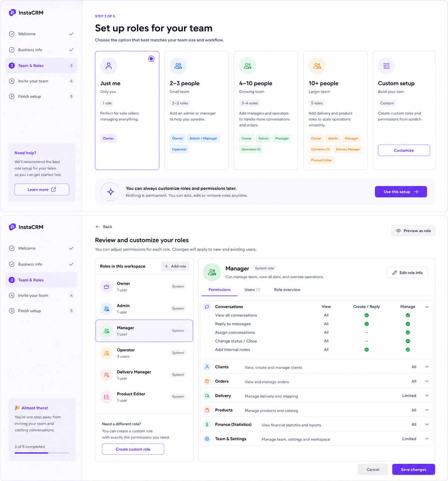Viewport: 448px width, 481px height.
Task: Toggle Reply to messages Manage check
Action: (x=408, y=324)
